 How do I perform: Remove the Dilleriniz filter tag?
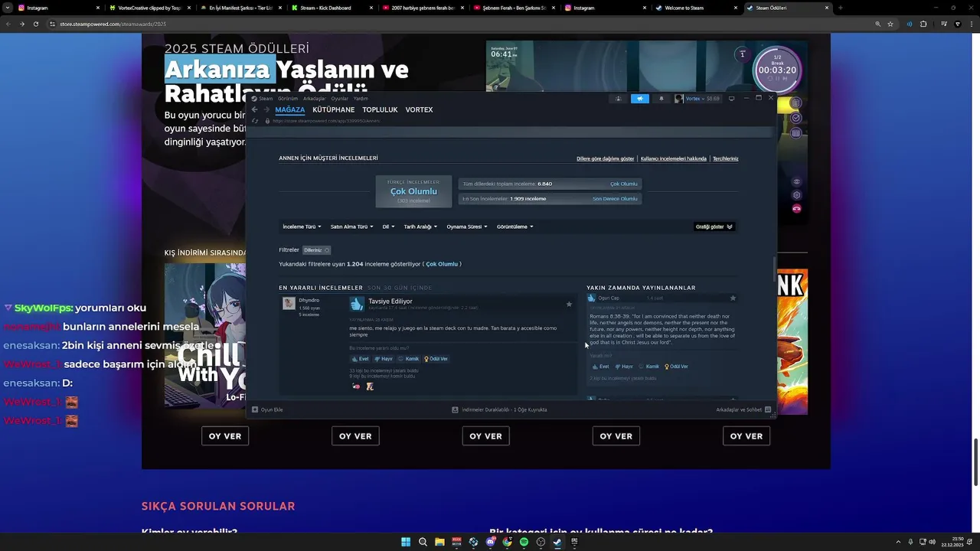326,250
